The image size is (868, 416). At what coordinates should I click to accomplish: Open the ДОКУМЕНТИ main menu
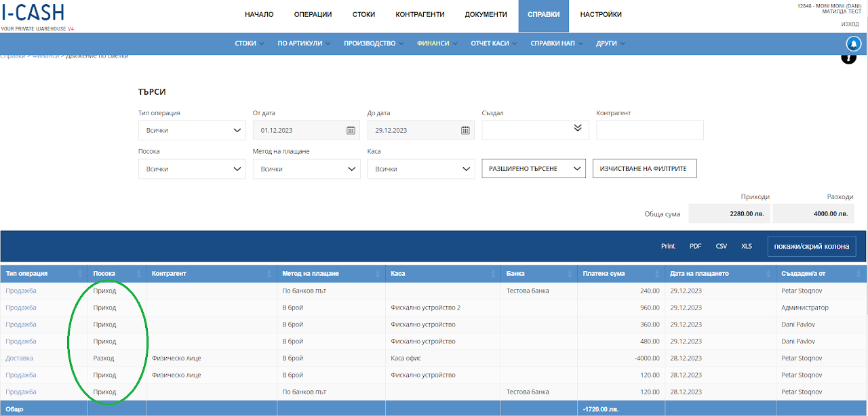tap(486, 15)
